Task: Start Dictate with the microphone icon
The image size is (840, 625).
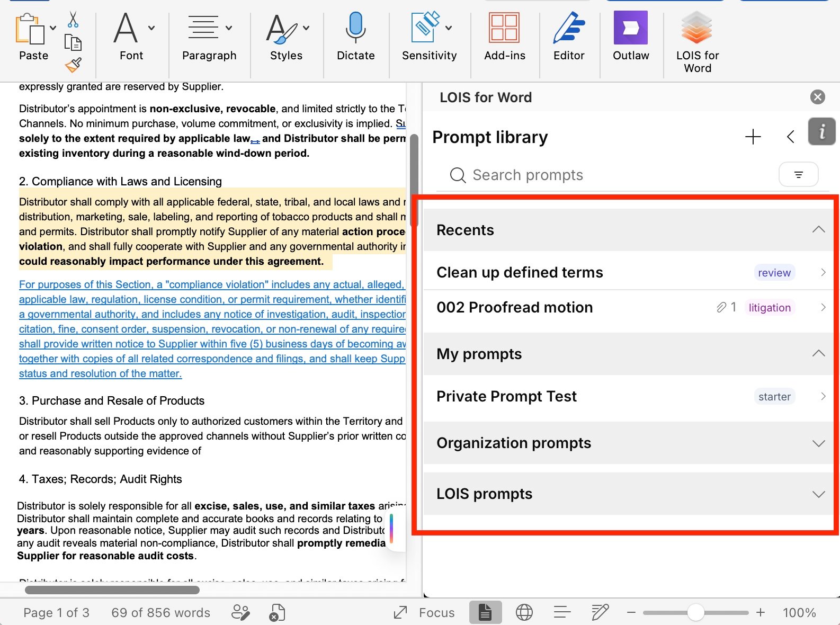Action: [x=355, y=28]
